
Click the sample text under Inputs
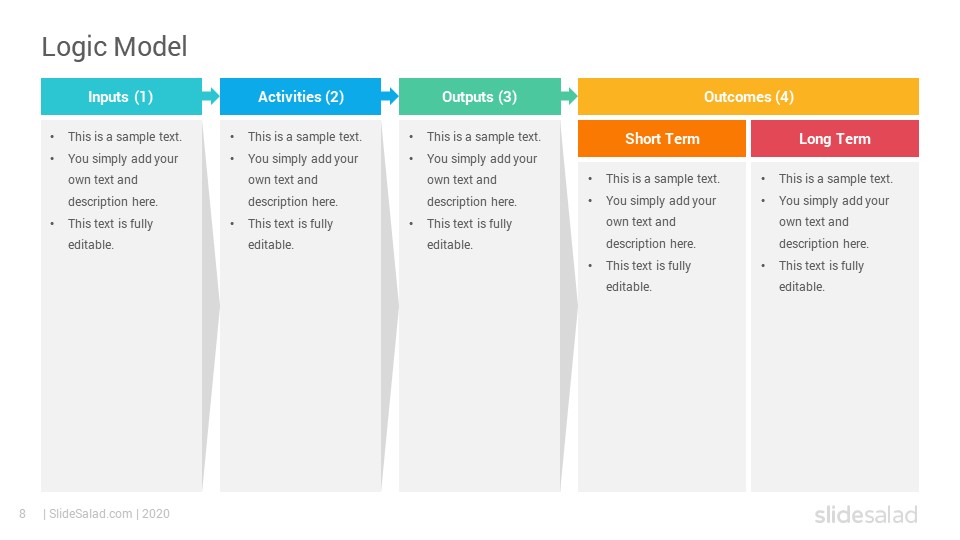click(x=118, y=190)
